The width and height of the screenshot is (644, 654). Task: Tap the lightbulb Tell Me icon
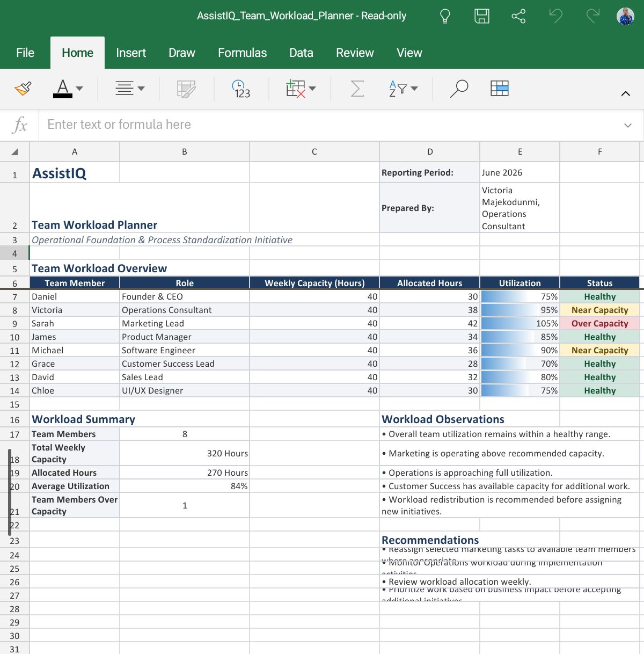pos(445,16)
